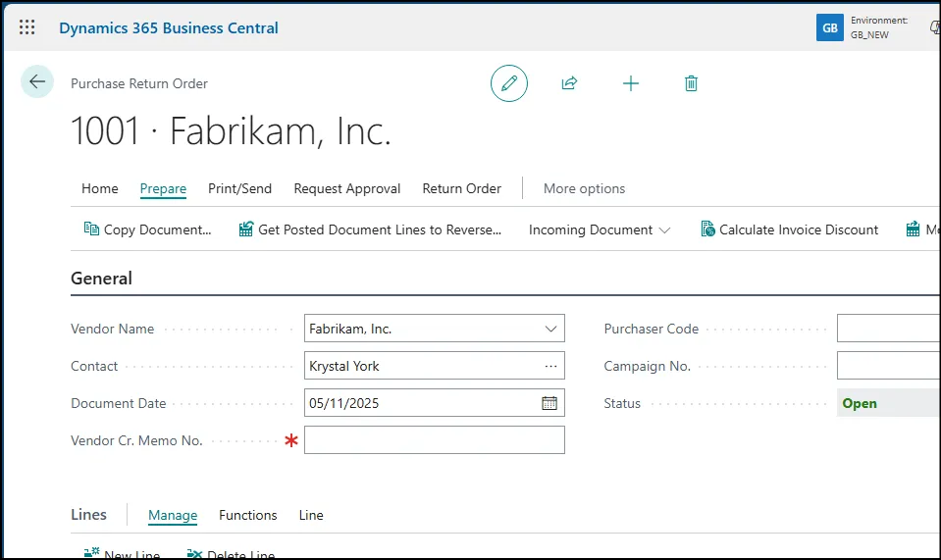Click the Purchaser Code label
The image size is (941, 560).
point(652,330)
